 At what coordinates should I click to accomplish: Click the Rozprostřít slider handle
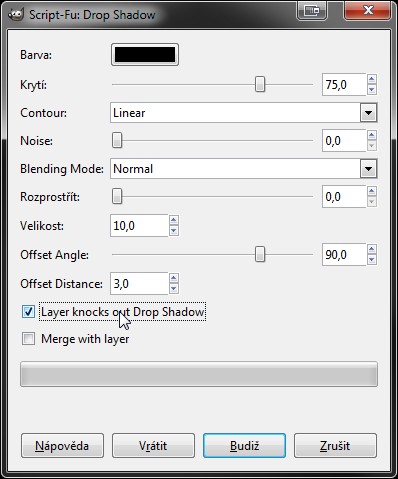coord(117,197)
